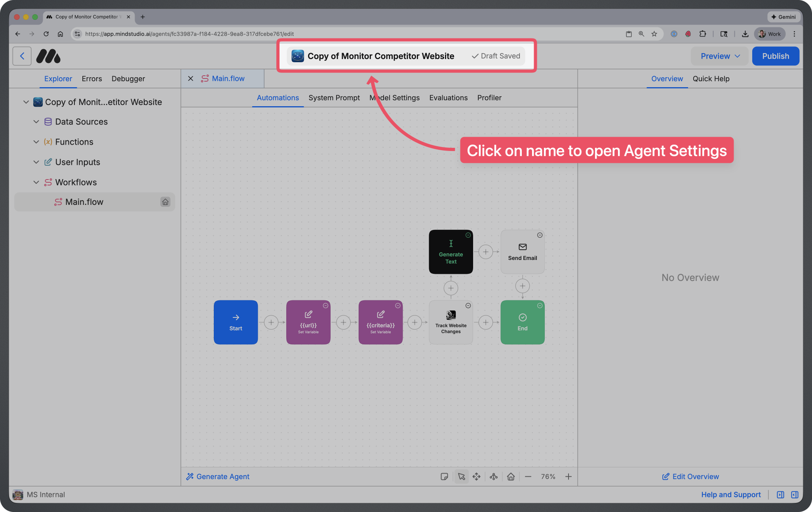
Task: Activate the Pan/Move canvas tool
Action: coord(476,476)
